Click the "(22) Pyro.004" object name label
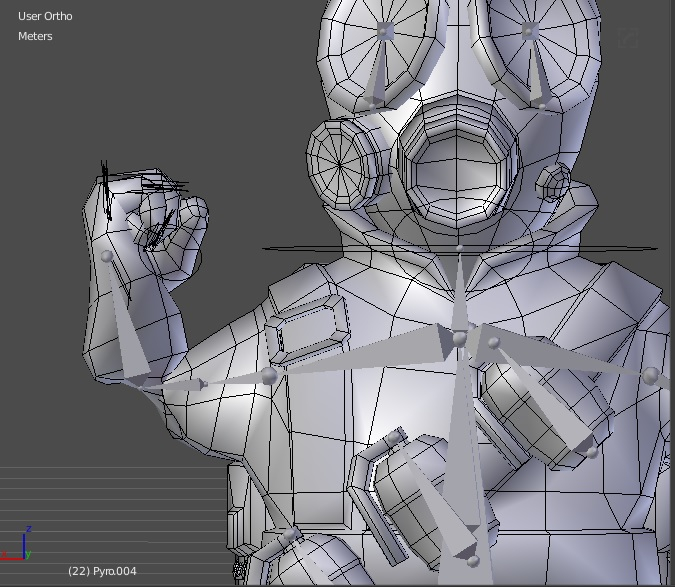 102,571
